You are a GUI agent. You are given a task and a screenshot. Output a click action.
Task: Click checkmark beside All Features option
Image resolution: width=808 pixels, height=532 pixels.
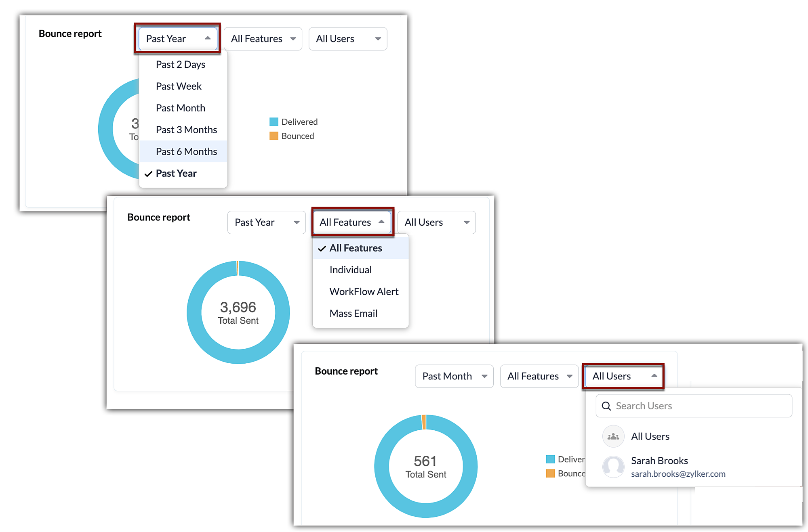322,248
